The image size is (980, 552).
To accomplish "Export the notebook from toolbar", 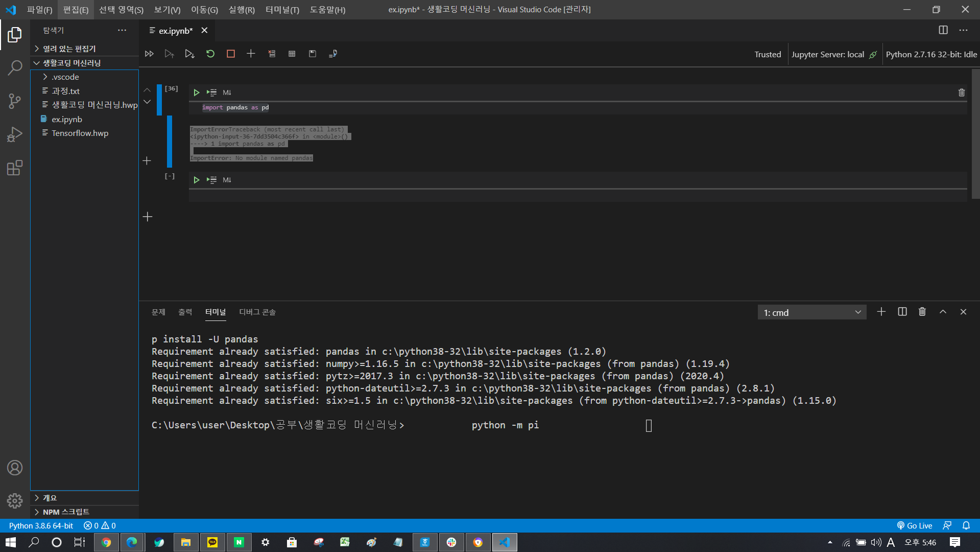I will [x=333, y=54].
